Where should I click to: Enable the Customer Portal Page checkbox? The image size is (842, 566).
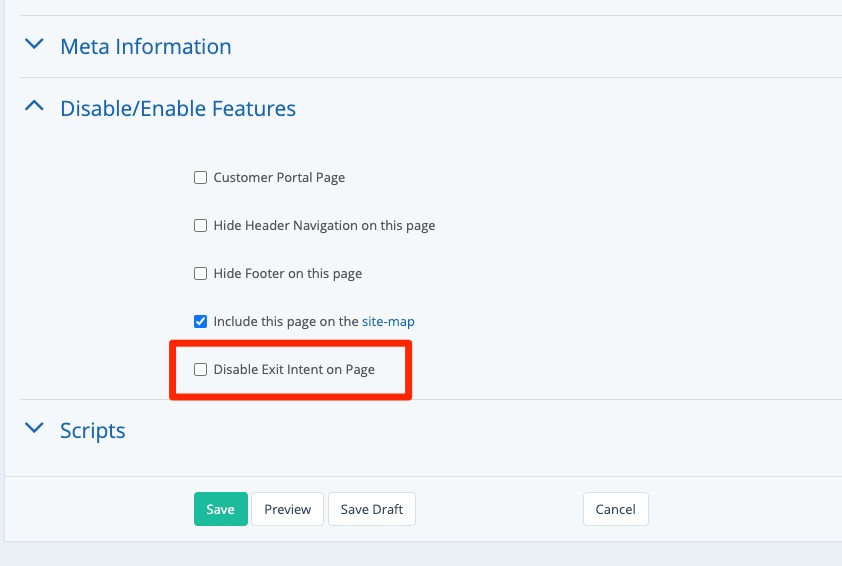[200, 178]
